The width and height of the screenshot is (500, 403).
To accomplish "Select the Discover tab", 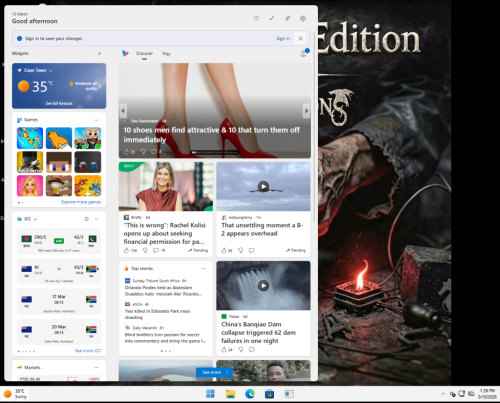I will (x=144, y=53).
